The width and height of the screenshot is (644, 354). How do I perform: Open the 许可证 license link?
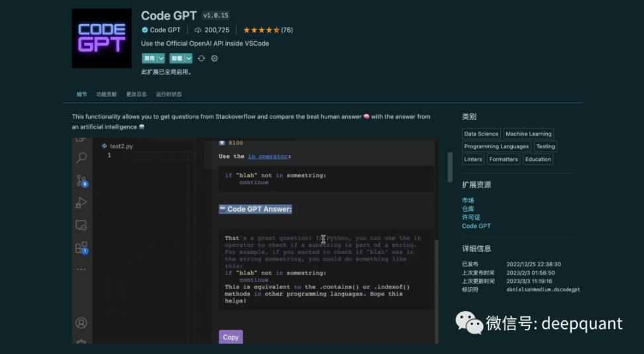tap(471, 218)
